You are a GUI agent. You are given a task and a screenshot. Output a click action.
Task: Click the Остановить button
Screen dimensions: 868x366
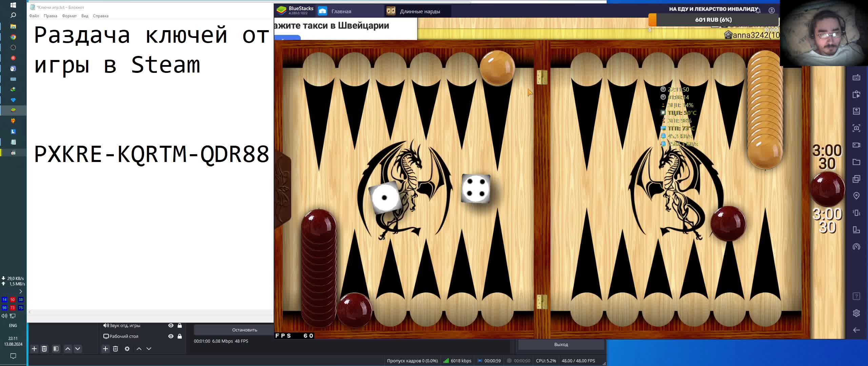244,330
